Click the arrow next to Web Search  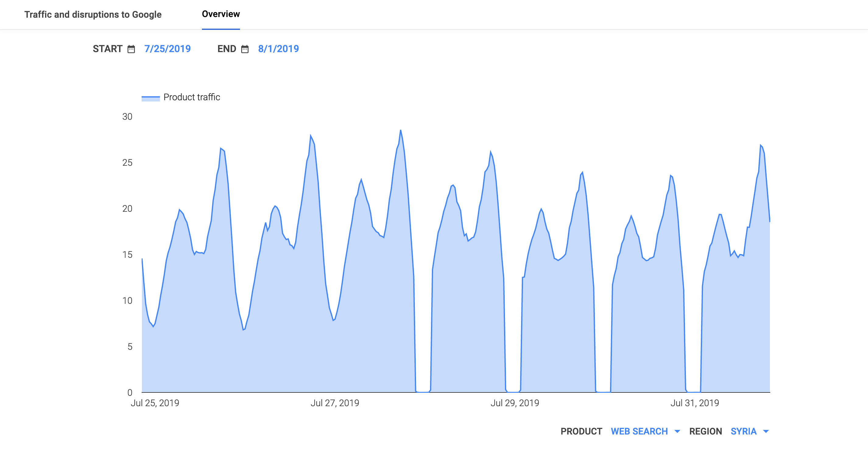point(677,431)
